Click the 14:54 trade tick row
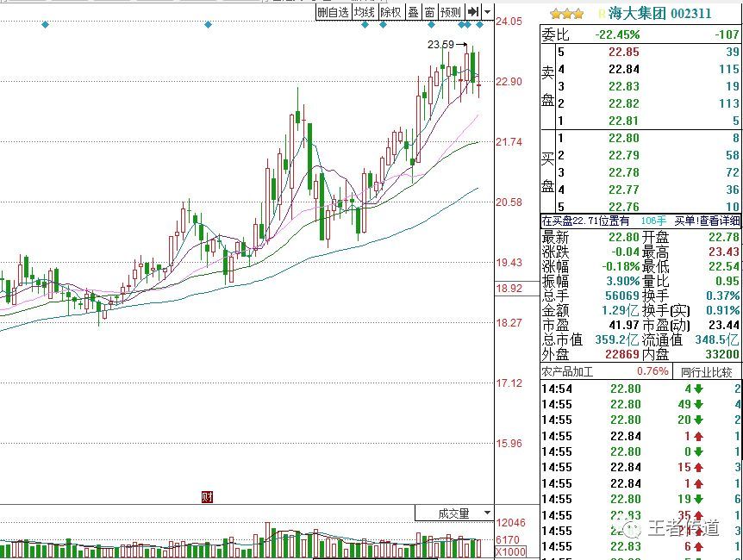Viewport: 743px width, 560px height. click(x=641, y=389)
